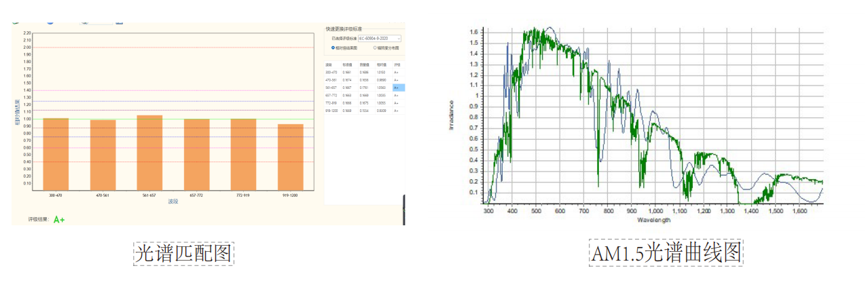Open the IEC-60904-9-2020 standard dropdown
Image resolution: width=868 pixels, height=283 pixels.
[x=380, y=39]
